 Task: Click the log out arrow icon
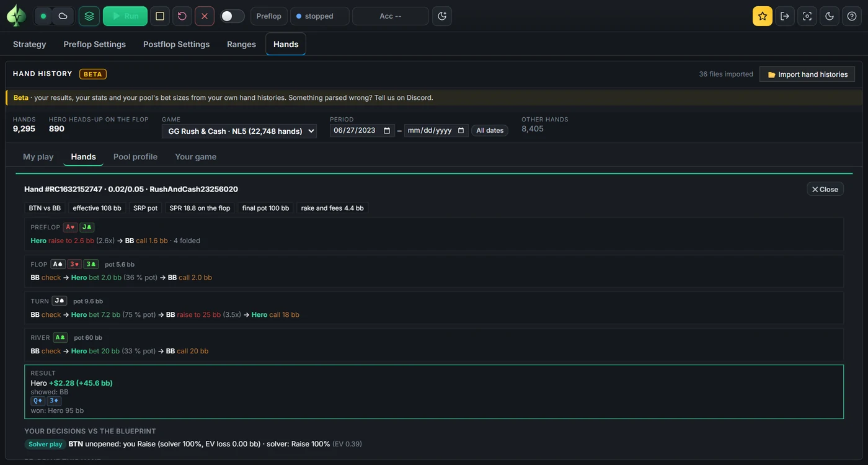coord(785,16)
